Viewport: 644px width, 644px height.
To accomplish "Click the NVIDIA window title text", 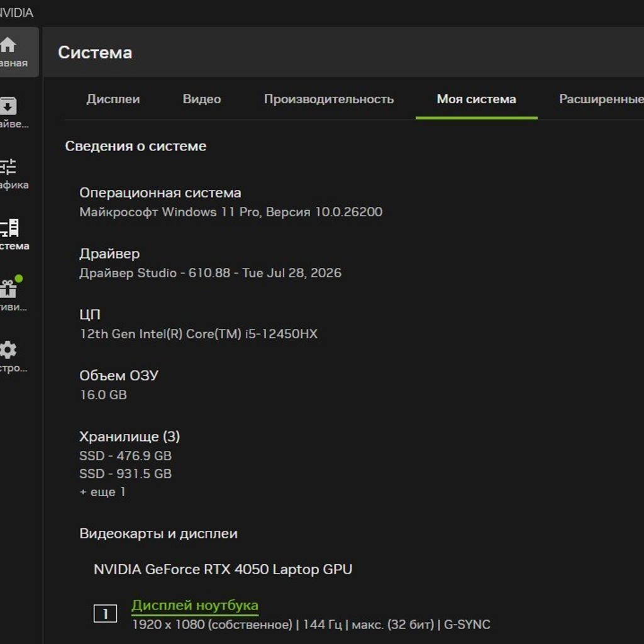I will pyautogui.click(x=16, y=13).
